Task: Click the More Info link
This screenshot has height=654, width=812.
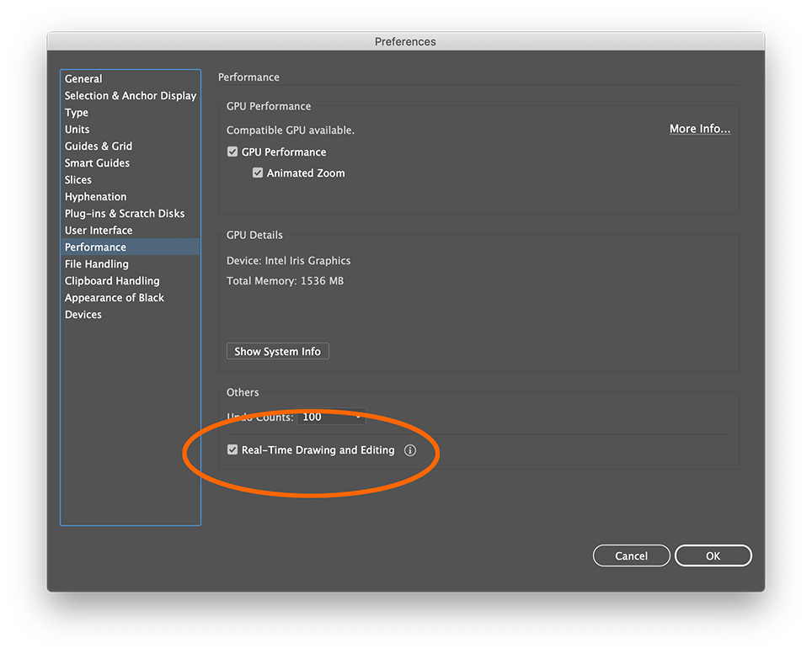Action: point(699,128)
